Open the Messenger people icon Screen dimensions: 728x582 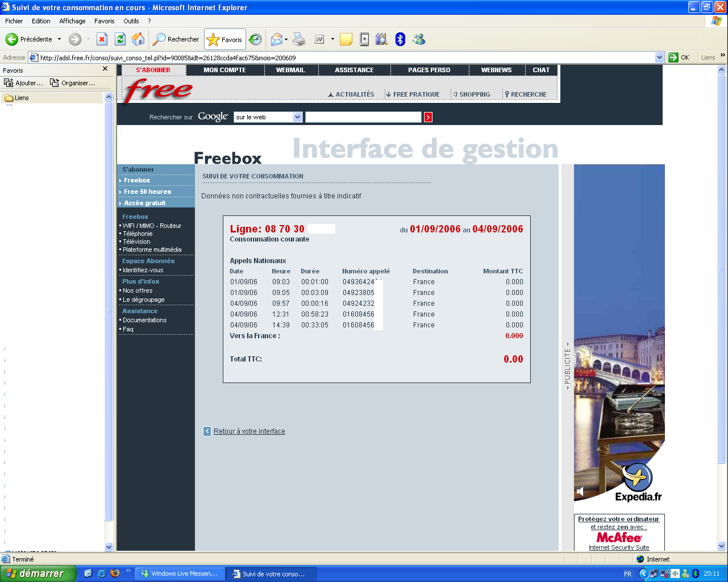419,39
